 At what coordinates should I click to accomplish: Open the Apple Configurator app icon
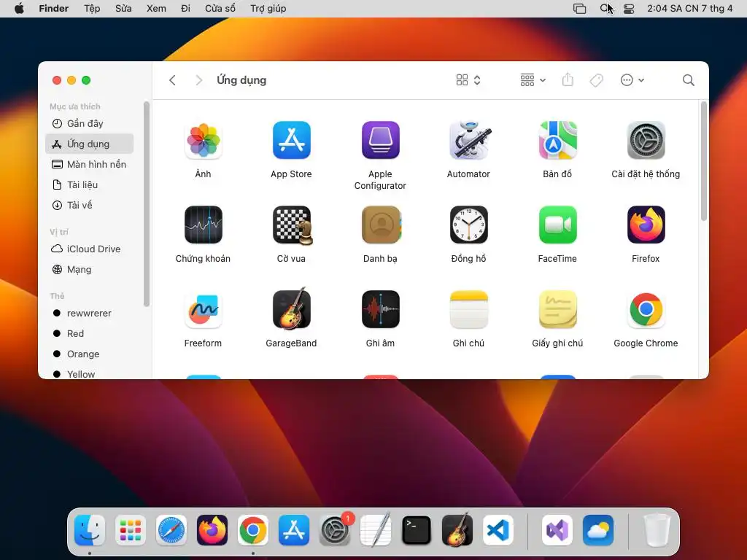pyautogui.click(x=380, y=141)
